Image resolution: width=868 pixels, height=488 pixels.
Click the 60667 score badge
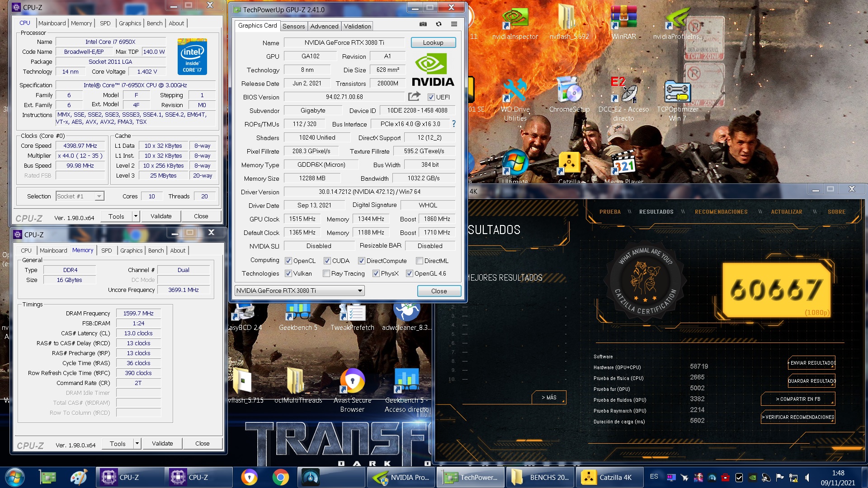click(x=776, y=290)
